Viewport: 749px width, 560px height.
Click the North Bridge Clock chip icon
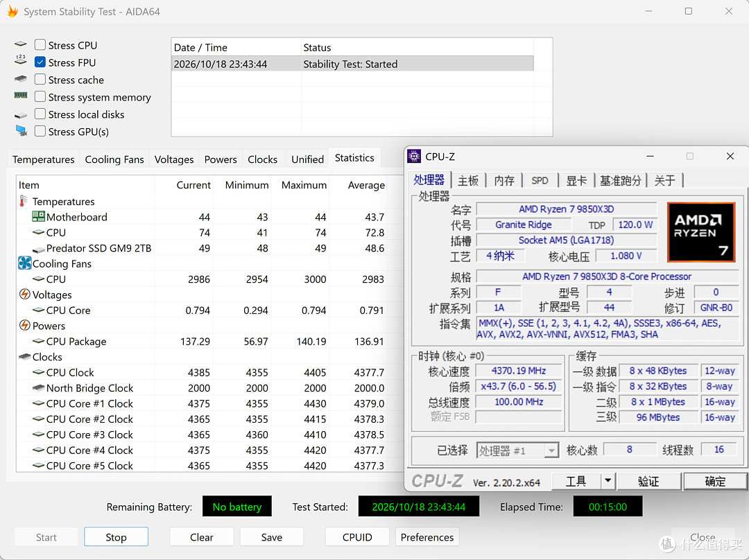point(38,387)
